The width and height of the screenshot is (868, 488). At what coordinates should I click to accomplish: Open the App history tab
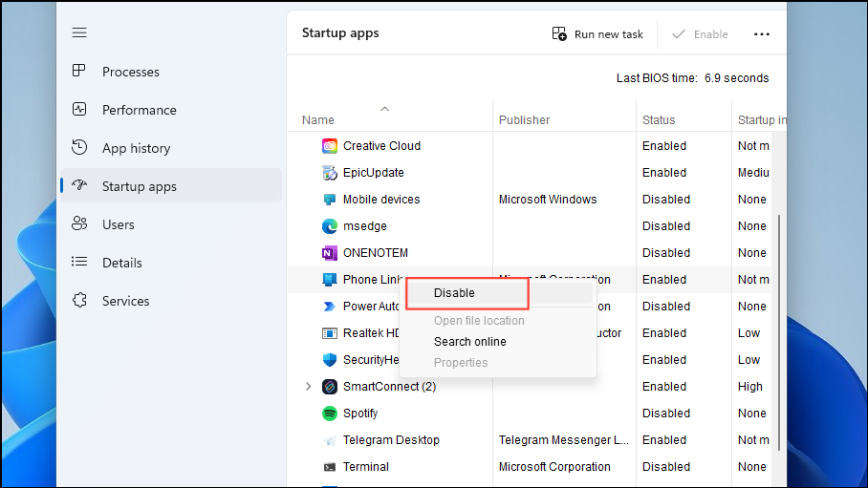click(171, 148)
